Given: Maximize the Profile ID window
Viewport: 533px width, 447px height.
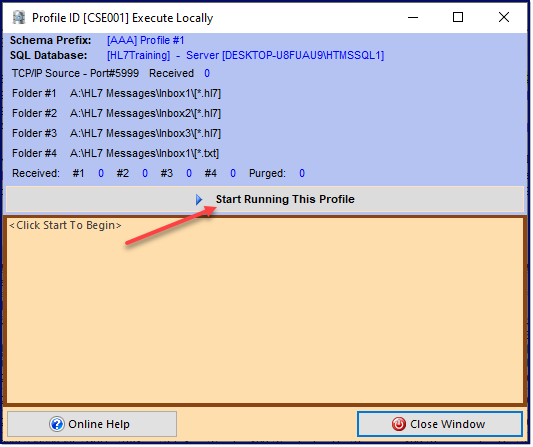Looking at the screenshot, I should point(458,17).
